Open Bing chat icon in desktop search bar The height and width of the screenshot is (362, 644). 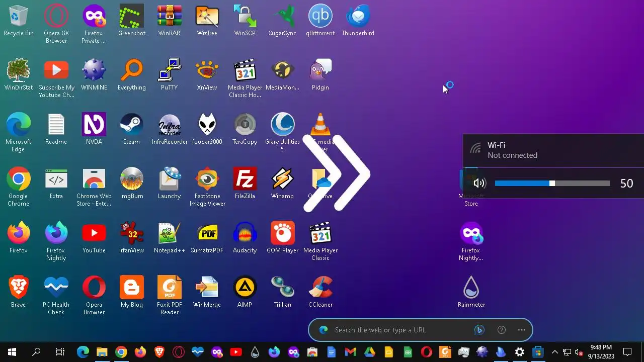coord(479,330)
